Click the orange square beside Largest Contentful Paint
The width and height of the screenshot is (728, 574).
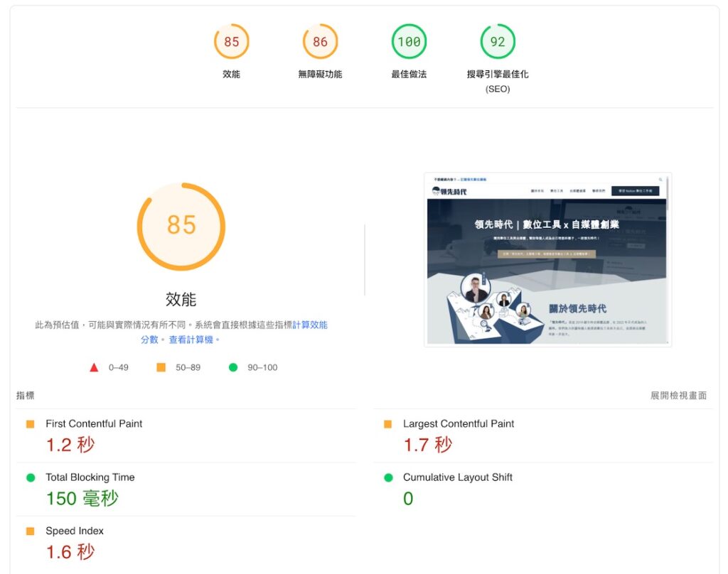tap(387, 424)
